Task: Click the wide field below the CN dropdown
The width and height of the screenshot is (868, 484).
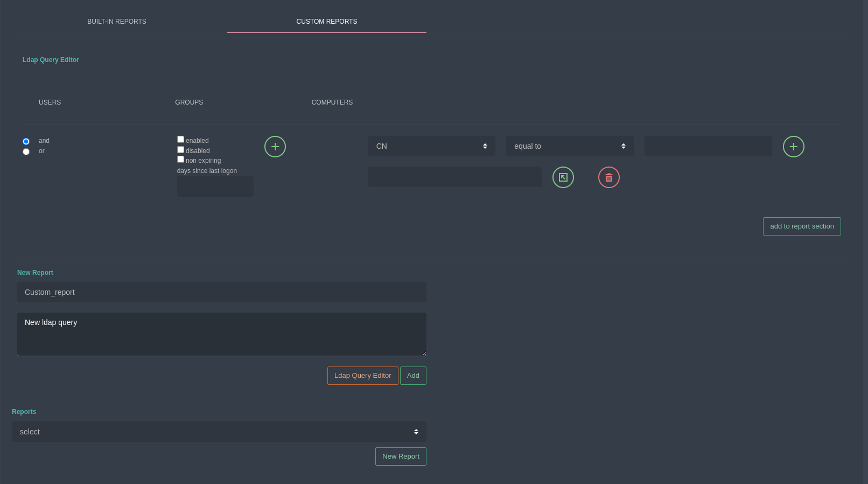Action: point(455,177)
